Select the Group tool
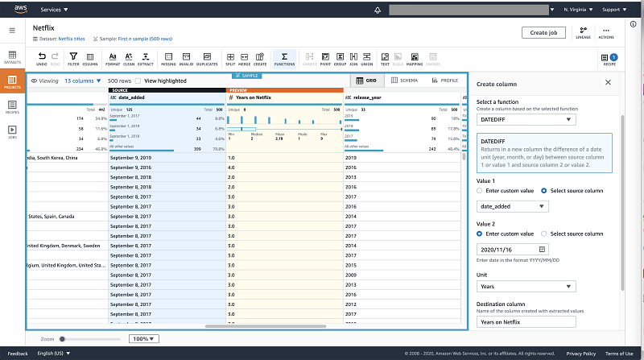This screenshot has width=644, height=360. (x=340, y=58)
